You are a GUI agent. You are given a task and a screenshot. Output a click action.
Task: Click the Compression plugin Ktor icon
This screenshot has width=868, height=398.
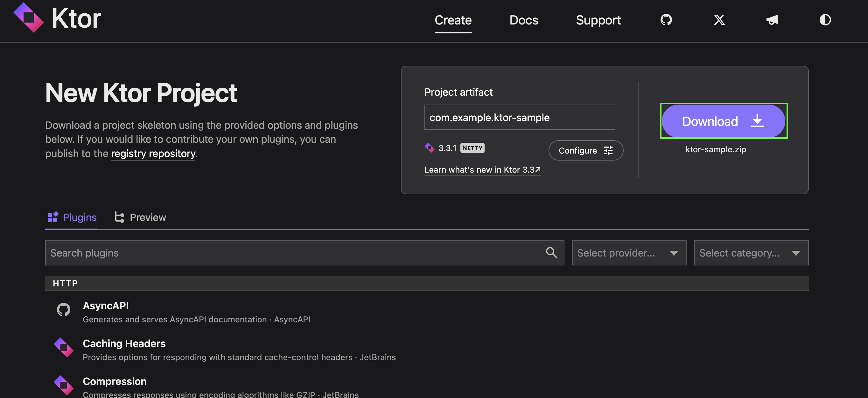click(63, 385)
